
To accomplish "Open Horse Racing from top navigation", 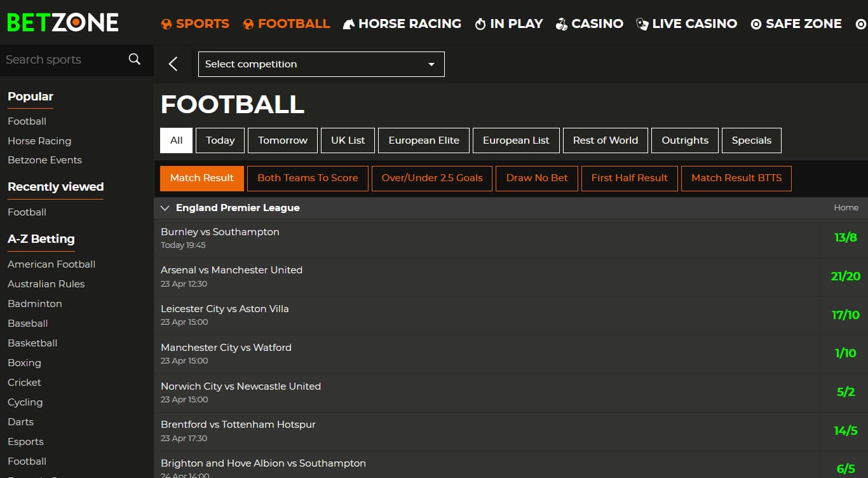I will click(x=402, y=24).
